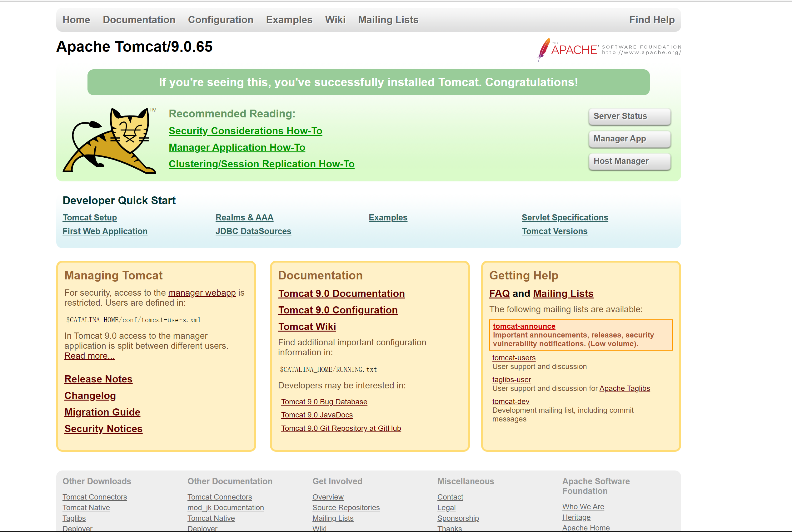
Task: Click the Read more... link
Action: click(90, 356)
